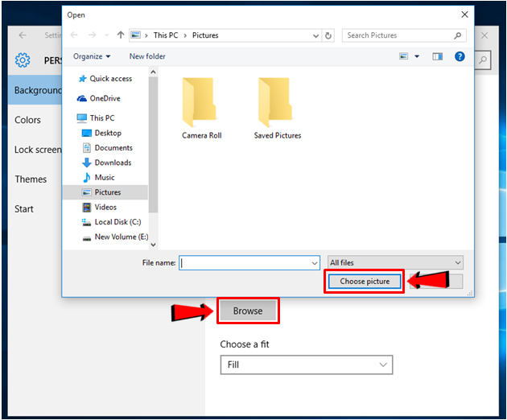Open Documents in navigation pane
507x420 pixels.
click(107, 148)
